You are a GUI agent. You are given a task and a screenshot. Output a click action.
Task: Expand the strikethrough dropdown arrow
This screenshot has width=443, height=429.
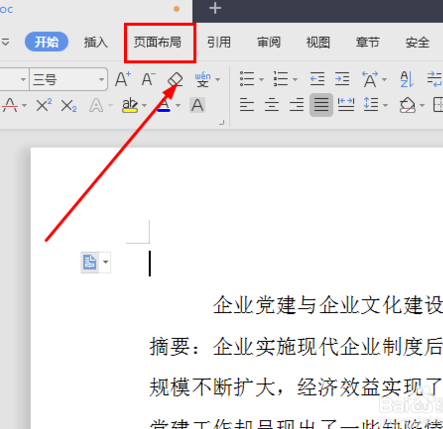pyautogui.click(x=24, y=106)
